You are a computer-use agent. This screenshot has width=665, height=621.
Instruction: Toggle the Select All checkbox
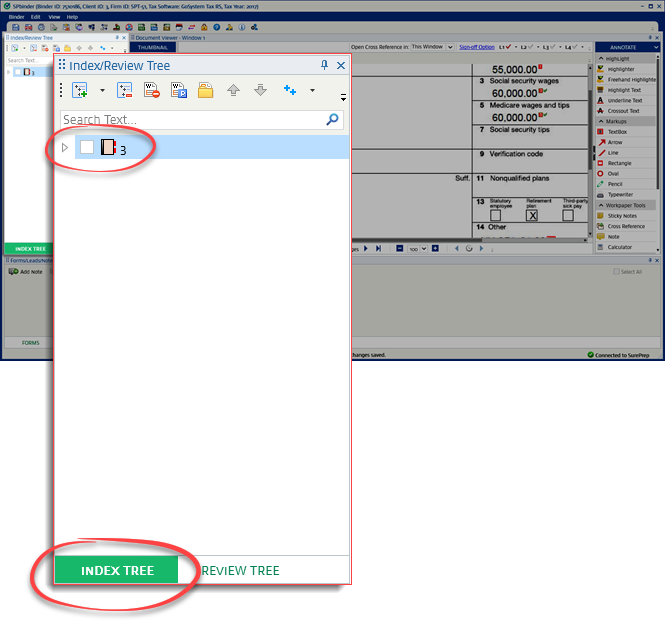coord(616,271)
